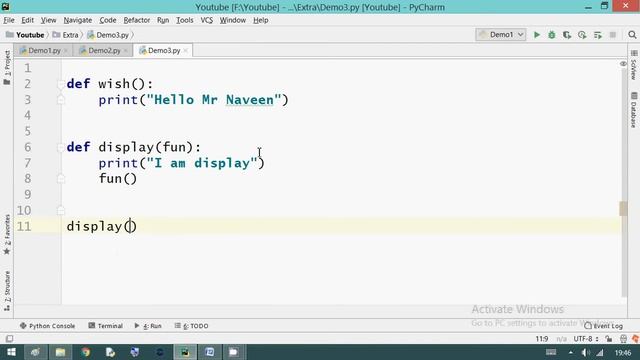Open File Explorer from the taskbar

(60, 352)
